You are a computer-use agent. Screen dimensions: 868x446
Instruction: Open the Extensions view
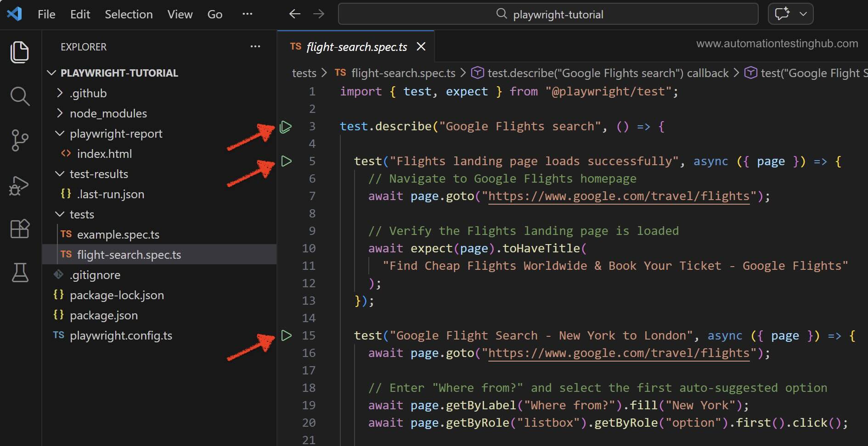[x=19, y=229]
